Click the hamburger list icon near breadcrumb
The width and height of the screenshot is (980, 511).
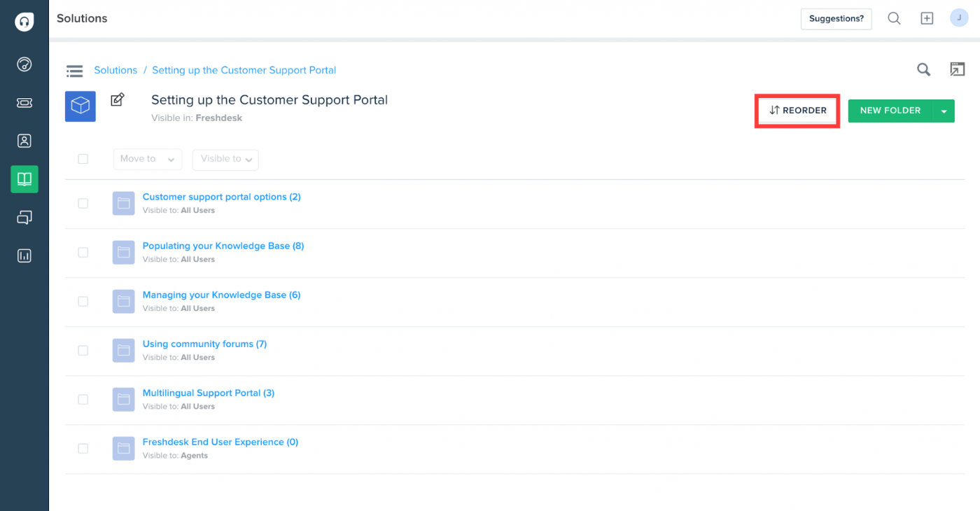click(x=75, y=71)
